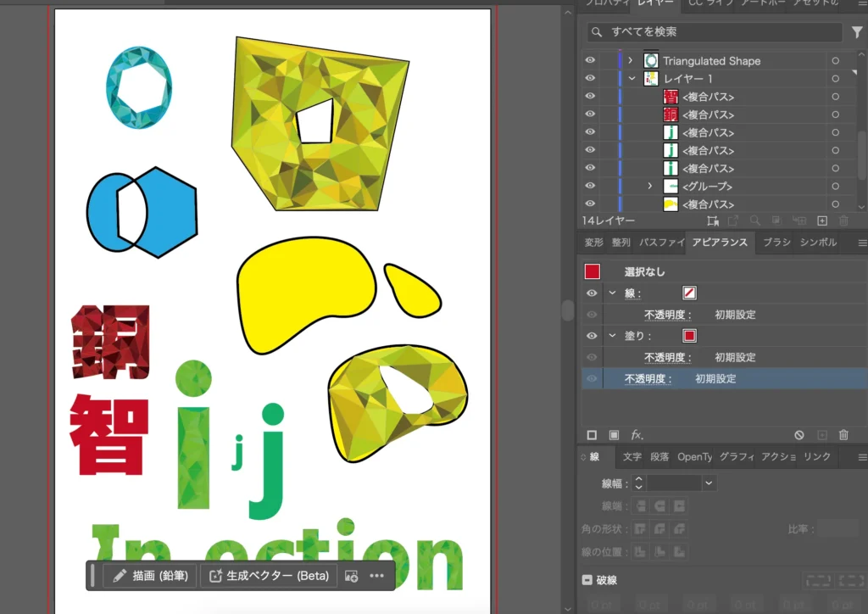Screen dimensions: 868x614
Task: Click the create new layer plus icon
Action: tap(821, 220)
